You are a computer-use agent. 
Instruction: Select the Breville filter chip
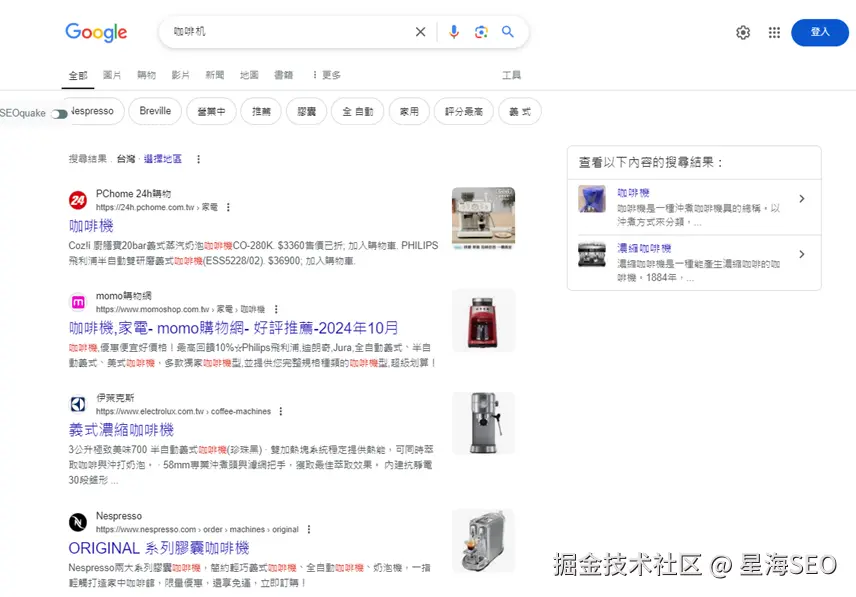(155, 111)
